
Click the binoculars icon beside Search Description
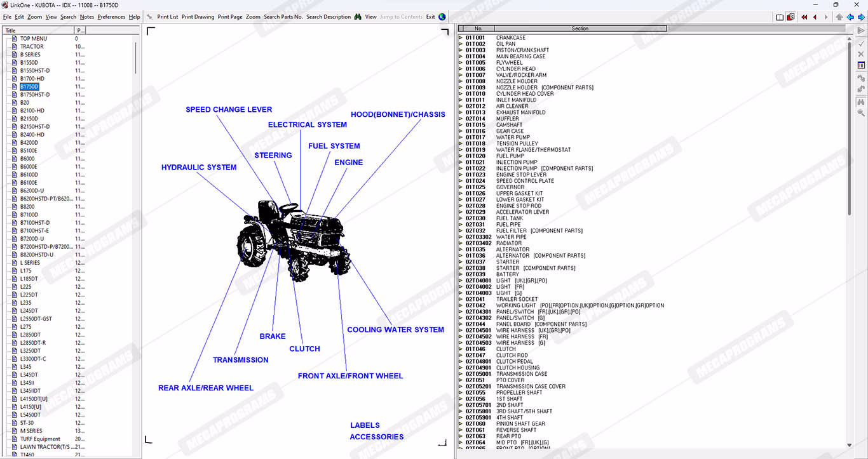point(358,17)
